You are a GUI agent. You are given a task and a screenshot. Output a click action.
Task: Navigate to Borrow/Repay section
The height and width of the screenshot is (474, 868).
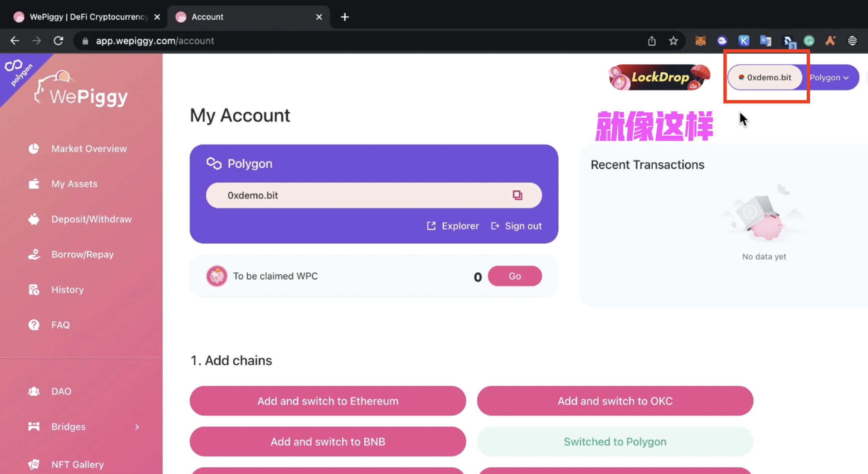coord(82,254)
